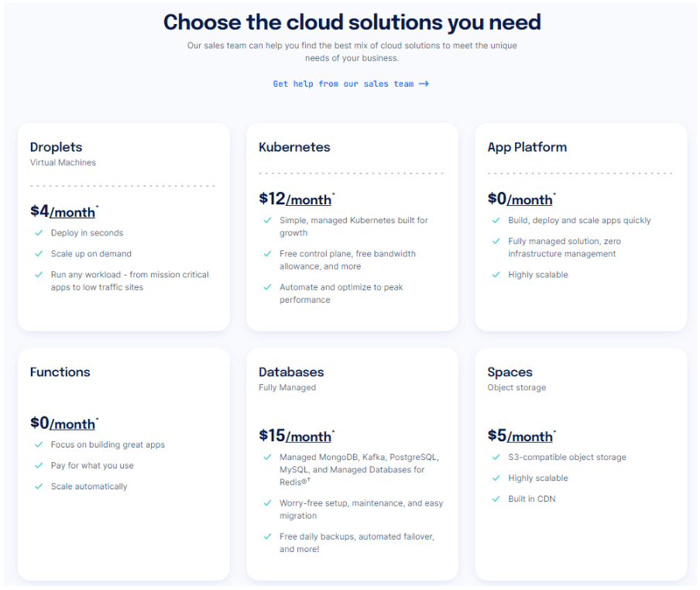Click checkmark beside 'Run any workload'
This screenshot has height=590, width=700.
pyautogui.click(x=39, y=275)
